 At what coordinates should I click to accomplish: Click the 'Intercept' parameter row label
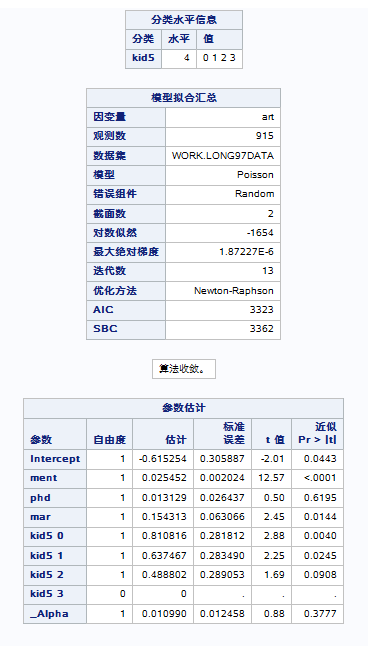[x=55, y=459]
